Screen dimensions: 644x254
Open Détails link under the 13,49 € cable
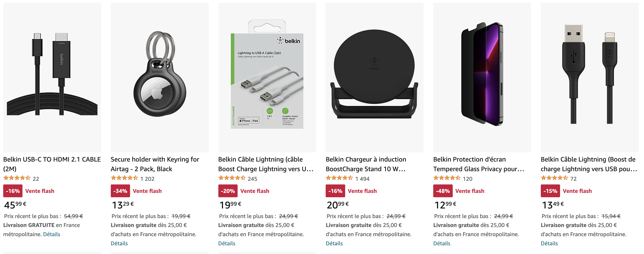pos(549,243)
